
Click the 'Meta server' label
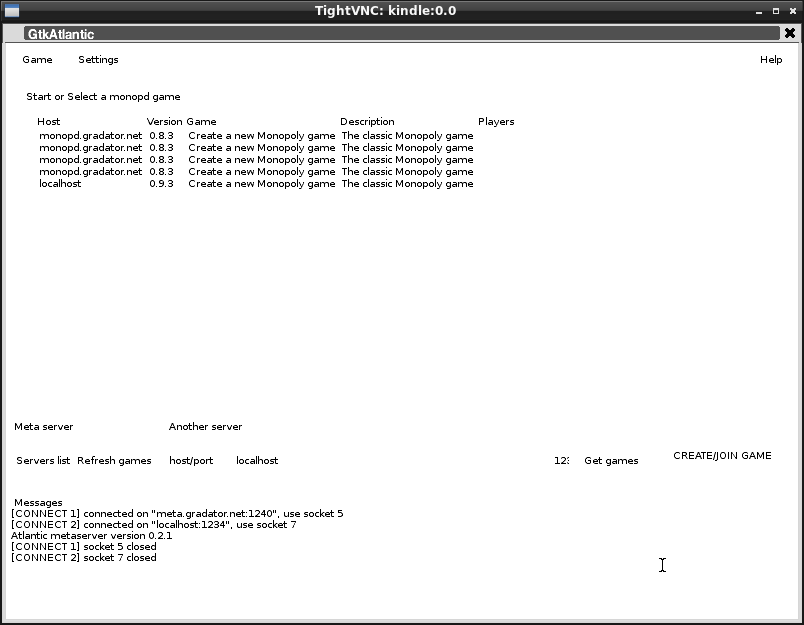click(44, 427)
